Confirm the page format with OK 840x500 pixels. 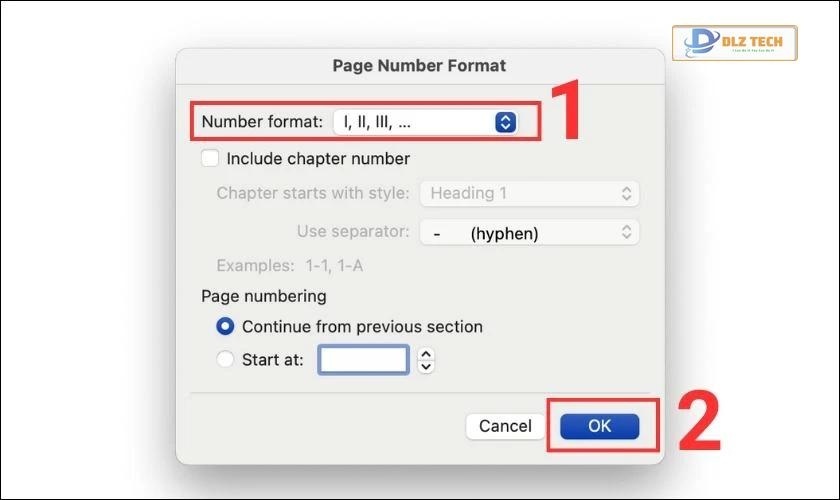pyautogui.click(x=599, y=426)
